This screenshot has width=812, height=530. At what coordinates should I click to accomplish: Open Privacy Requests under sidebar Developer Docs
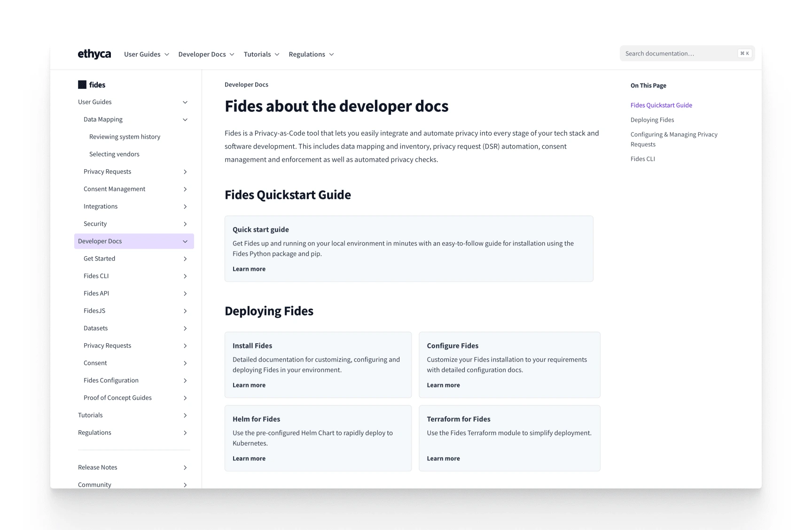(x=107, y=346)
